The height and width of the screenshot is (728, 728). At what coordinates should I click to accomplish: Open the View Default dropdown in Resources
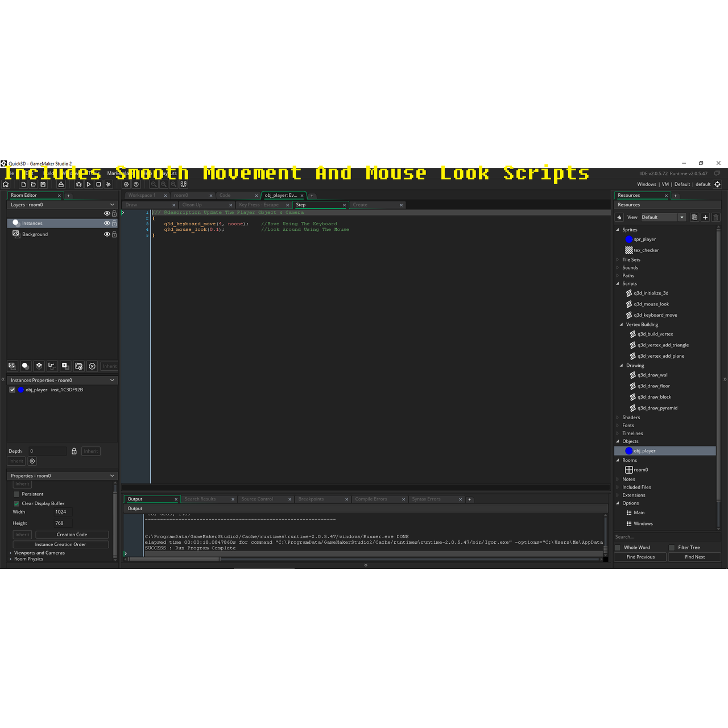pos(663,217)
